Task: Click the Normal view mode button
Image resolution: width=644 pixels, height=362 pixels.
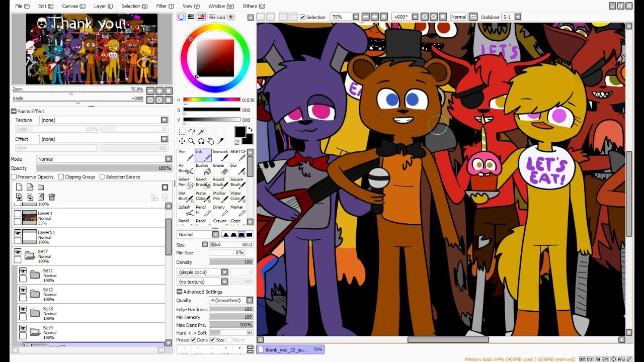Action: pos(458,17)
